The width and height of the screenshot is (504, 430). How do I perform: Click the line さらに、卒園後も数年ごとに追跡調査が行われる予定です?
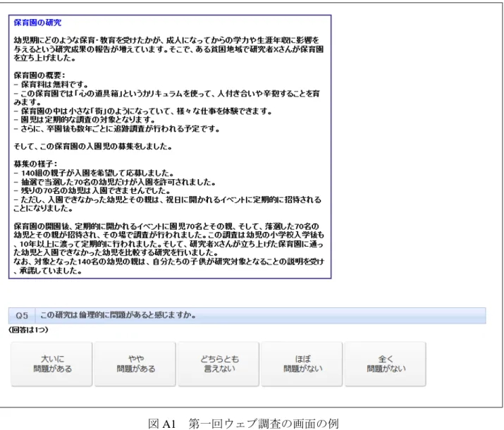[117, 129]
